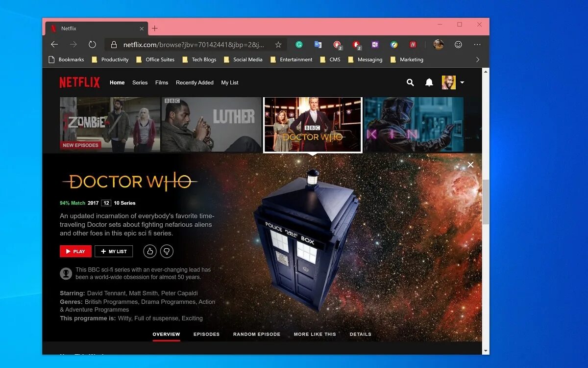588x368 pixels.
Task: Open the red Netflix extension icon
Action: click(x=413, y=45)
